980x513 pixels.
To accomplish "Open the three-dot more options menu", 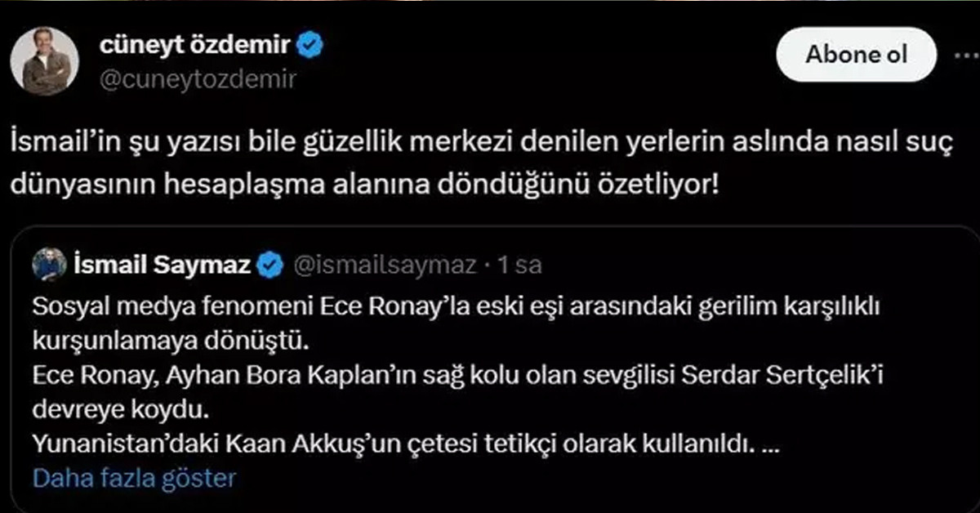I will (967, 55).
